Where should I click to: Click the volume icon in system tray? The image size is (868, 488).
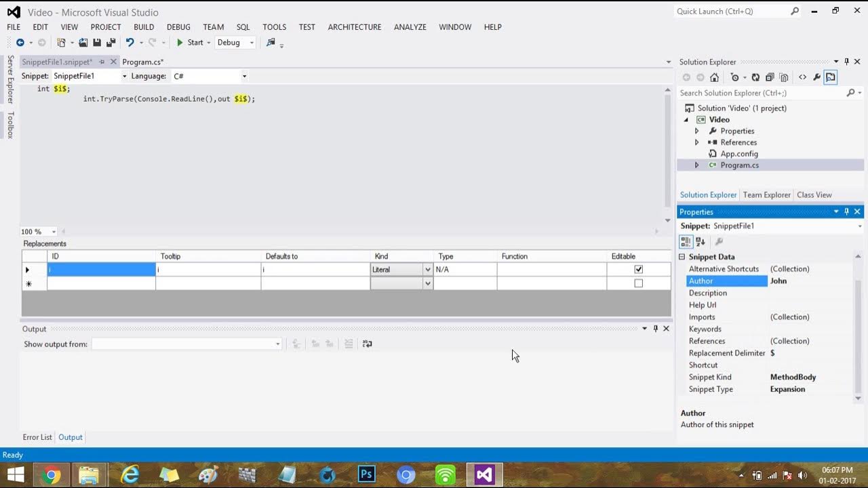coord(802,475)
